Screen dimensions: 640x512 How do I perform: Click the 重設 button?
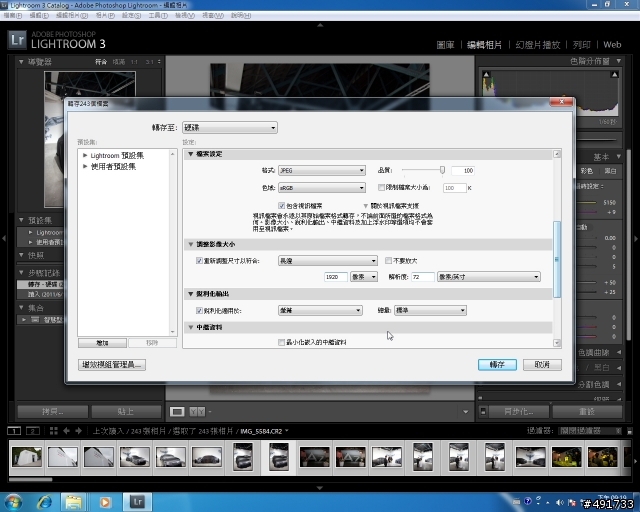[587, 412]
